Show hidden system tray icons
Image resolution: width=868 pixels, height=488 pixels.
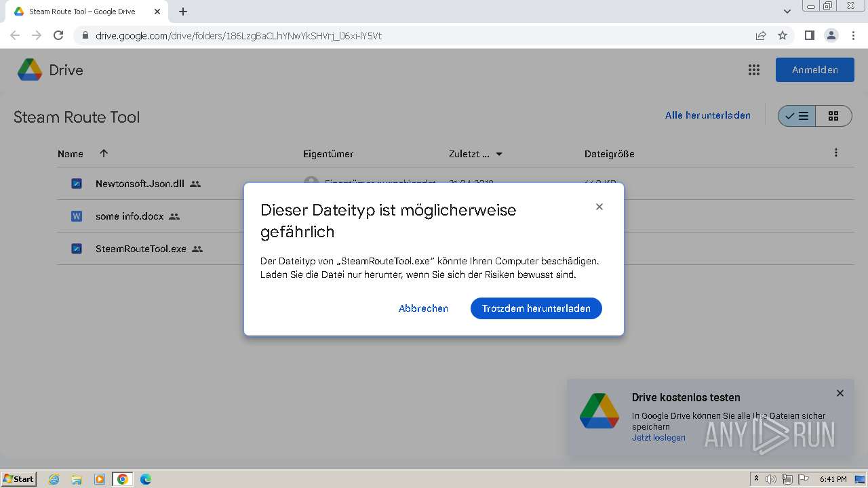pyautogui.click(x=757, y=479)
